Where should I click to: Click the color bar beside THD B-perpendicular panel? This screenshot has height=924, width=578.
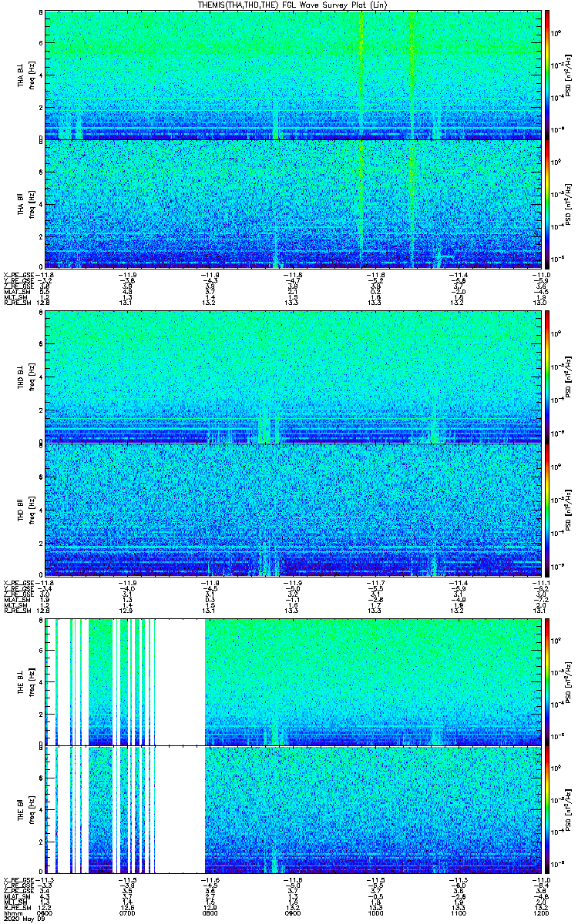tap(547, 377)
